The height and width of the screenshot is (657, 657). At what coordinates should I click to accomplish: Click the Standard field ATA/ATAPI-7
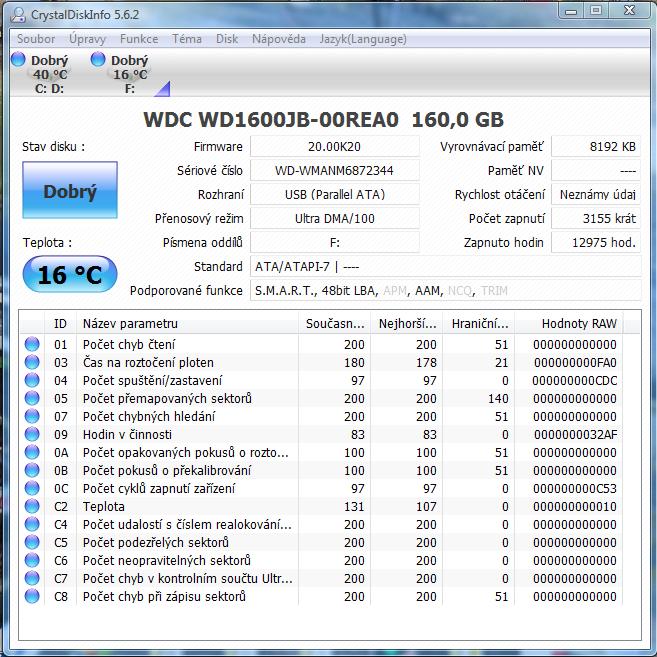[x=445, y=266]
